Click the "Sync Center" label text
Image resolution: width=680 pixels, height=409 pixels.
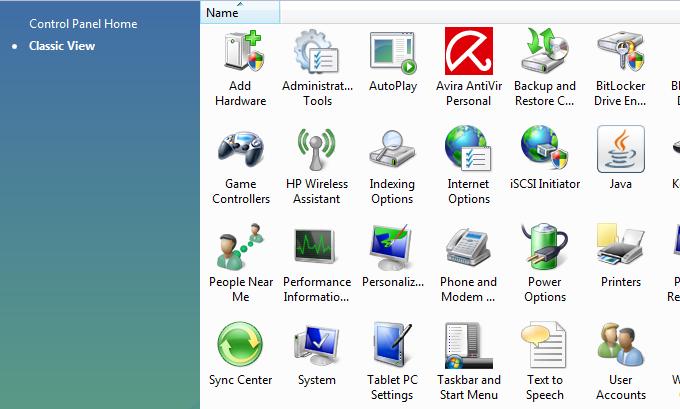click(241, 380)
